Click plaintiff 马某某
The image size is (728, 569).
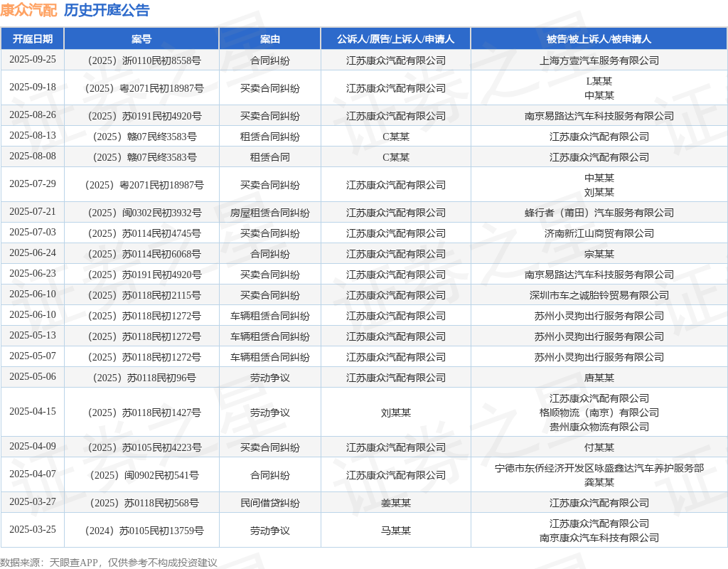[395, 531]
